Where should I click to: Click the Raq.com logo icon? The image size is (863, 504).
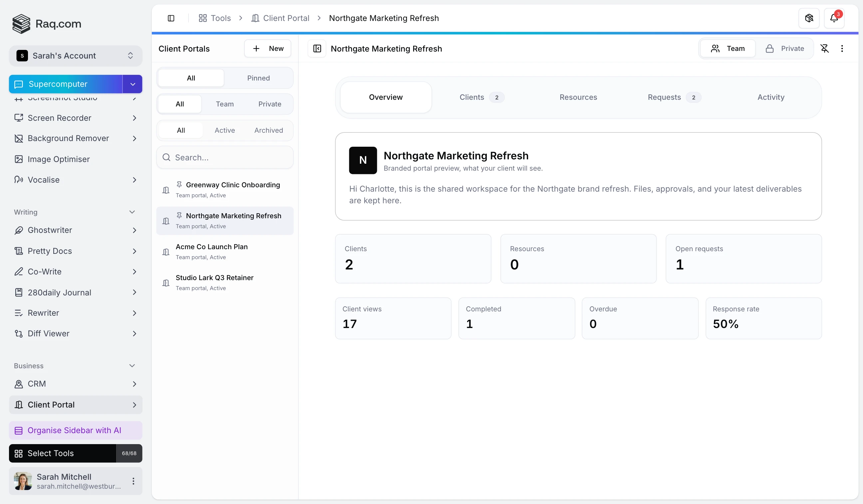(x=21, y=24)
